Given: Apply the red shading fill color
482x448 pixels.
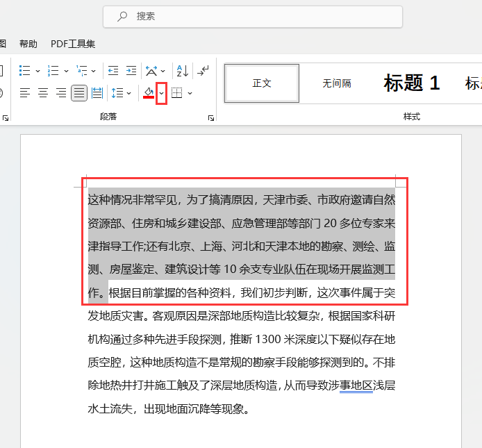Looking at the screenshot, I should pos(149,93).
